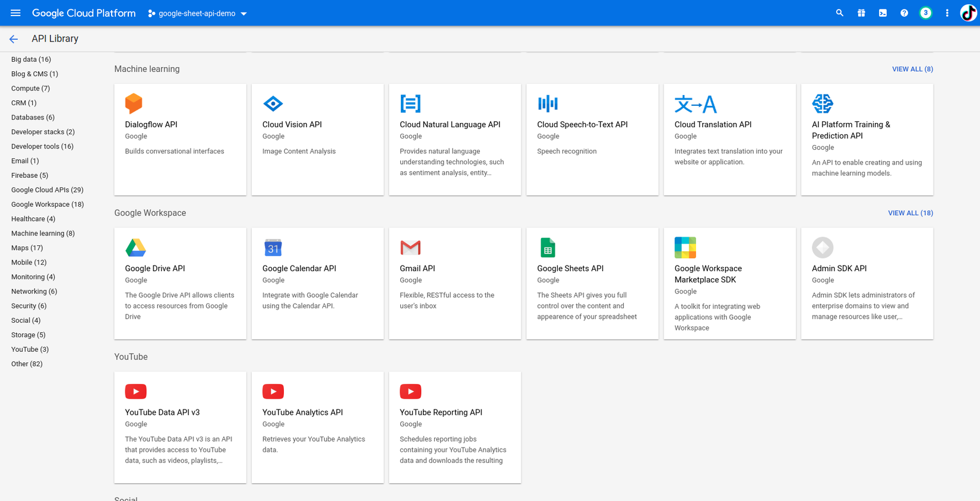Filter by Other (82) category
Screen dimensions: 980x501
[27, 364]
